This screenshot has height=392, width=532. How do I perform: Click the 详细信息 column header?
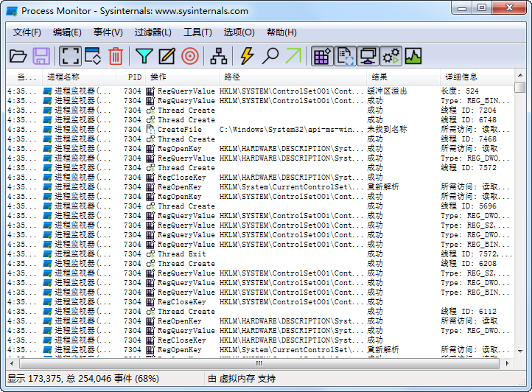point(477,77)
